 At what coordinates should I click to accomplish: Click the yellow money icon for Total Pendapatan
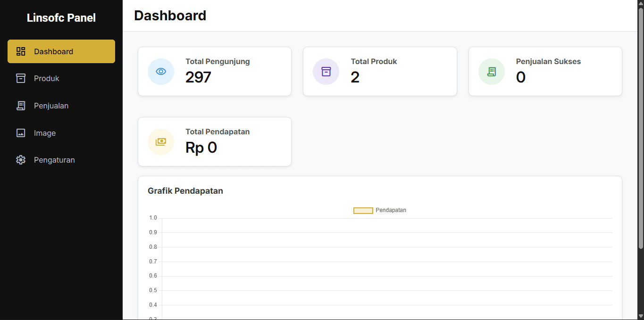point(161,142)
